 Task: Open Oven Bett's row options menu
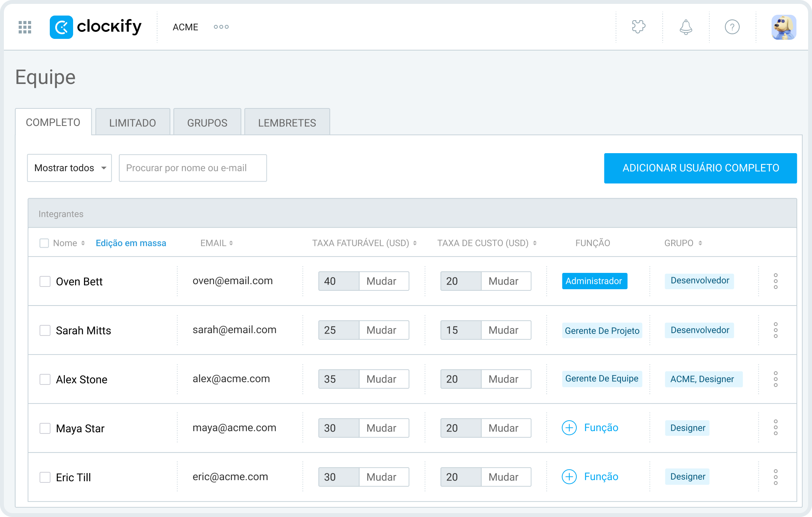pyautogui.click(x=775, y=281)
